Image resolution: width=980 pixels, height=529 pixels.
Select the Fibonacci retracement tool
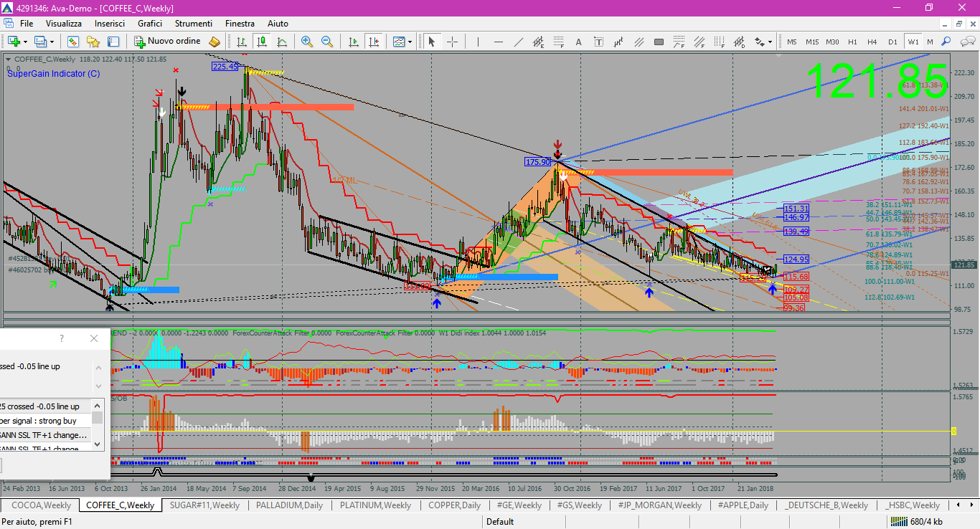coord(558,42)
